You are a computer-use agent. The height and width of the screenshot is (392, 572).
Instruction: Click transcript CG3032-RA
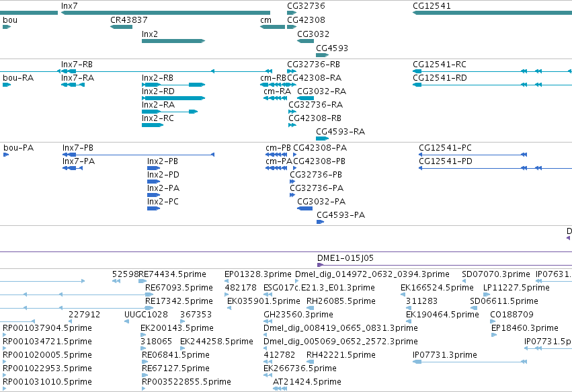click(x=305, y=98)
